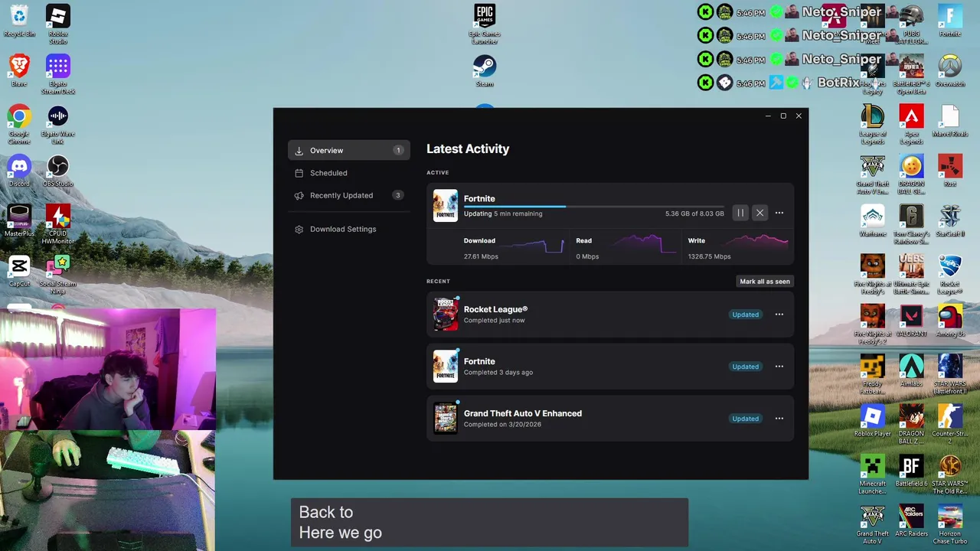Select the STAR WARS Battlefront II desktop icon

tap(950, 373)
